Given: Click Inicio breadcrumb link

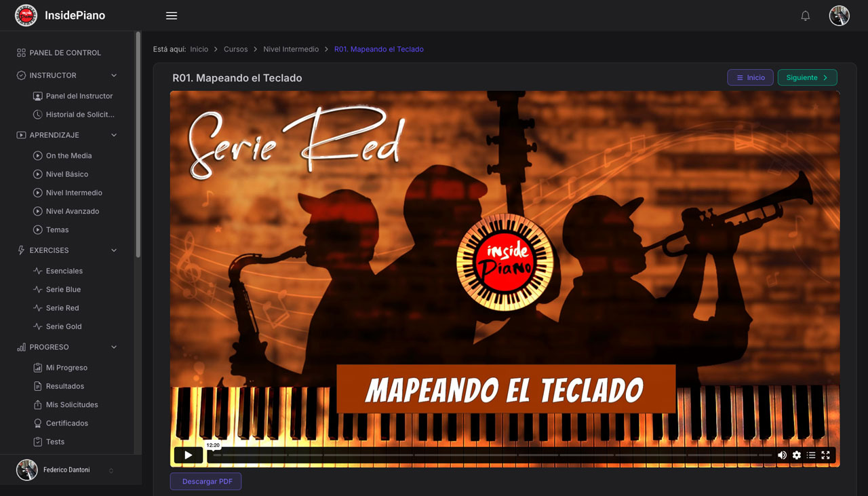Looking at the screenshot, I should tap(199, 49).
